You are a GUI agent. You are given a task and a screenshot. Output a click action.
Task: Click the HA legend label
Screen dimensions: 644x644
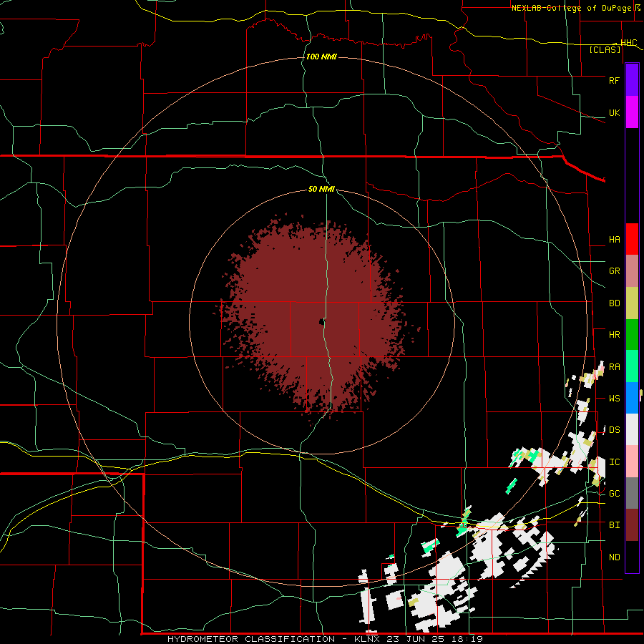point(614,240)
